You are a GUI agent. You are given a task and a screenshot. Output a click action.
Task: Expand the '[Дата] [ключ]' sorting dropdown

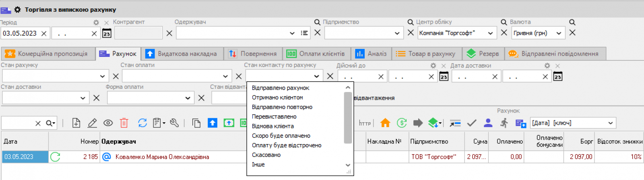pos(611,123)
